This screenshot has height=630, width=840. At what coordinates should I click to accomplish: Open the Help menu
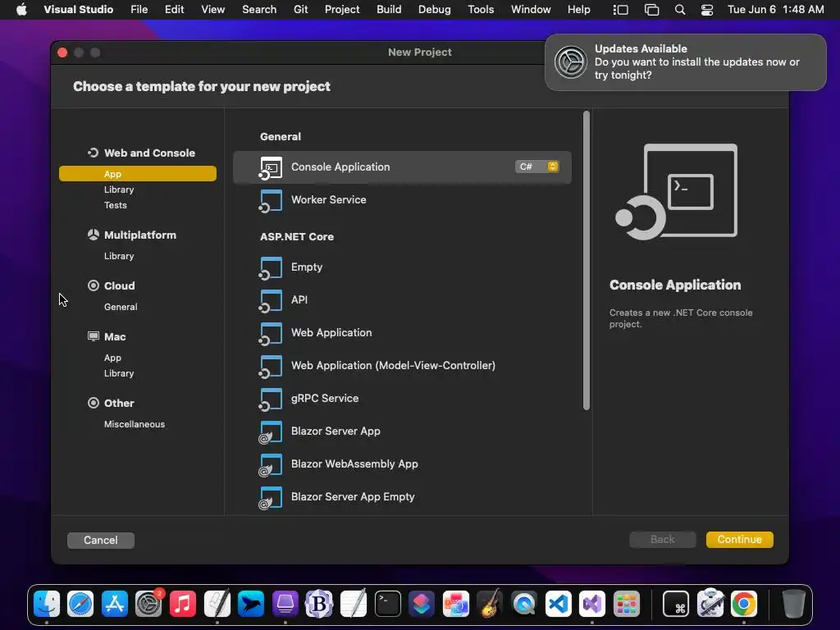click(x=578, y=10)
